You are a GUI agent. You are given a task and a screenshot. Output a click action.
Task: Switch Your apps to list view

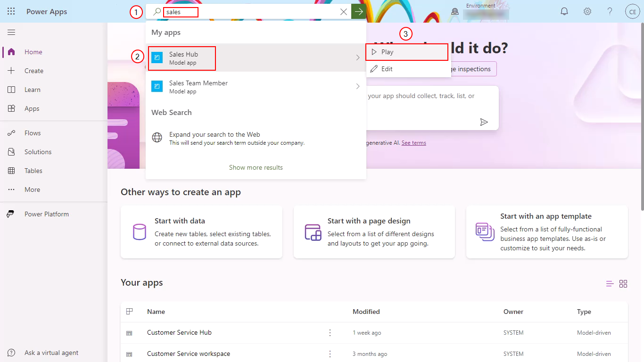point(610,283)
